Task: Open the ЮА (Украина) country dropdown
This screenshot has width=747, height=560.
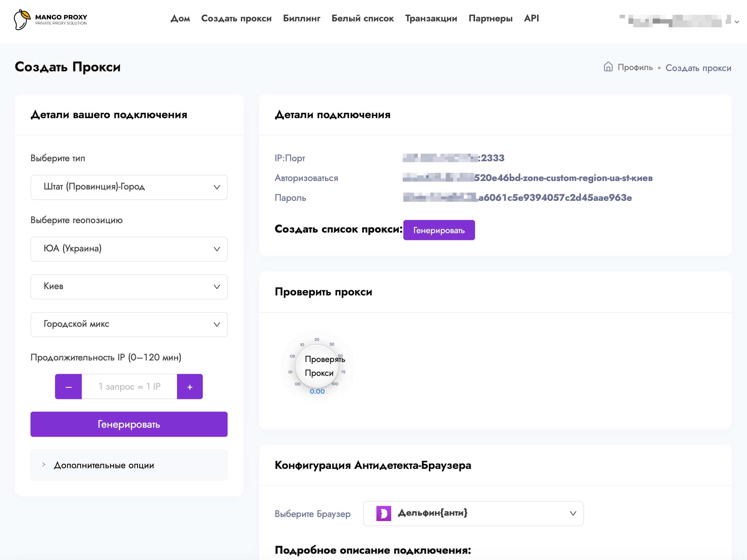Action: pos(129,249)
